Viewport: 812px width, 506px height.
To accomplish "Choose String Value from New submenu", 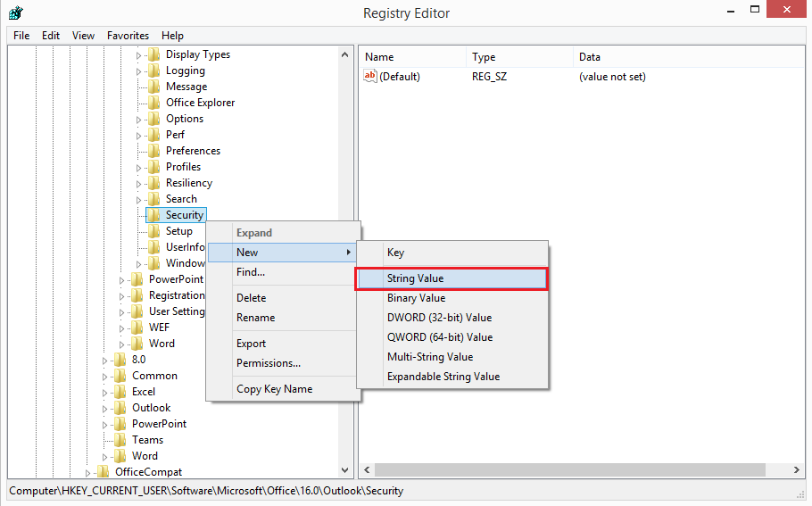I will (x=452, y=278).
